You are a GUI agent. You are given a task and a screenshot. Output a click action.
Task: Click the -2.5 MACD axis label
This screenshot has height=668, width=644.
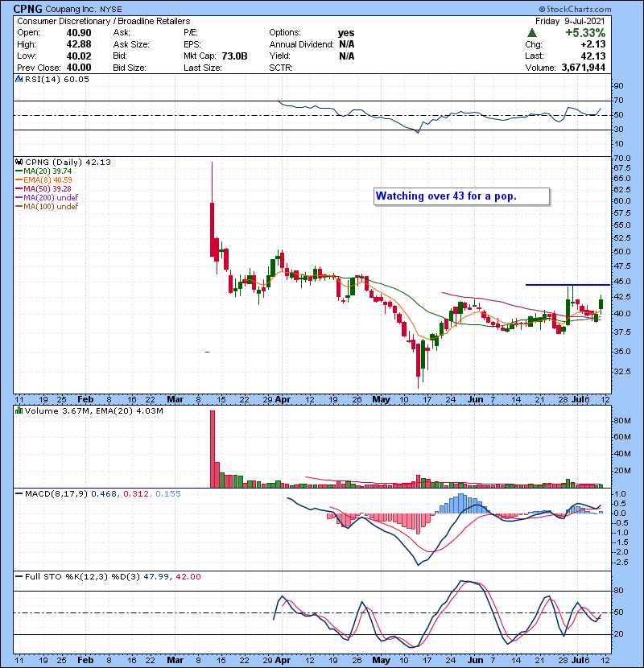(x=621, y=563)
